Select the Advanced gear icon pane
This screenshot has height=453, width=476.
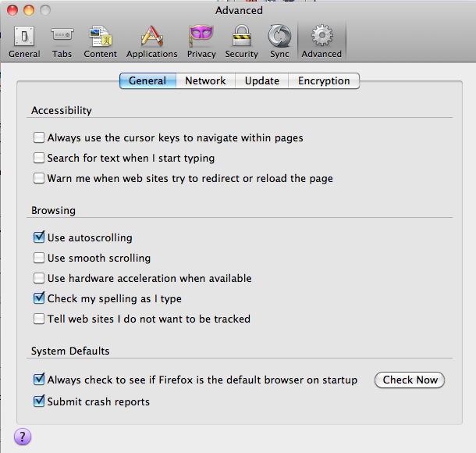coord(321,41)
